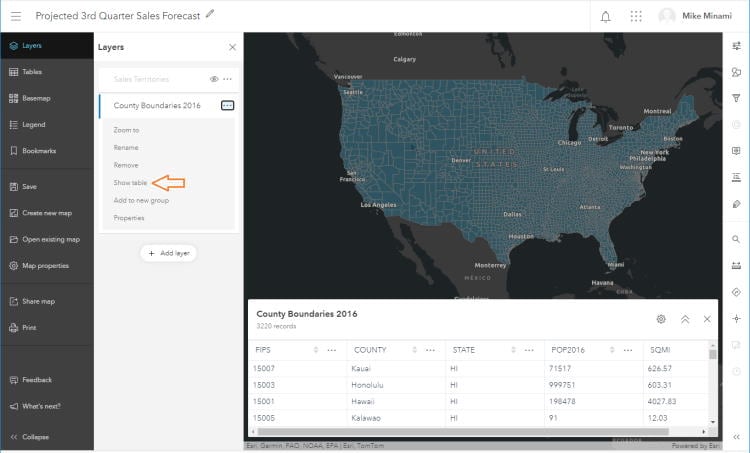
Task: Choose Show table from layer menu
Action: tap(130, 183)
